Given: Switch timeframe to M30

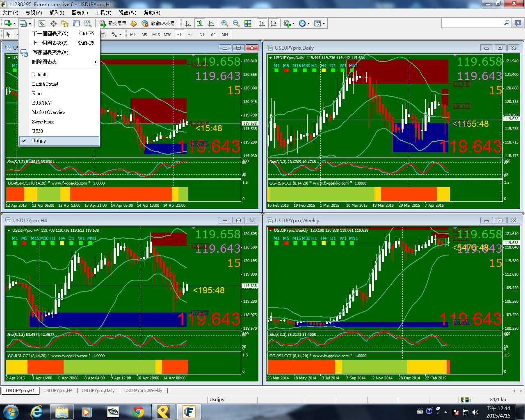Looking at the screenshot, I should point(167,34).
